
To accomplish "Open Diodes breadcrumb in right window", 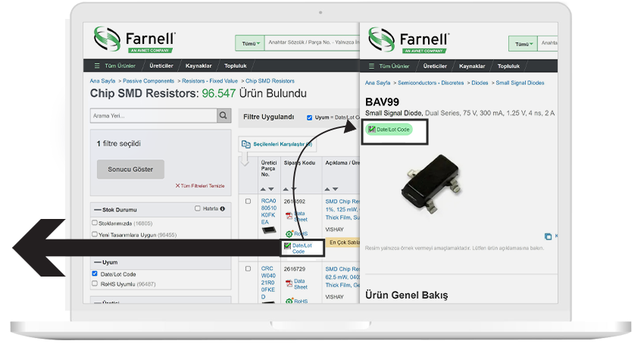I will (480, 83).
